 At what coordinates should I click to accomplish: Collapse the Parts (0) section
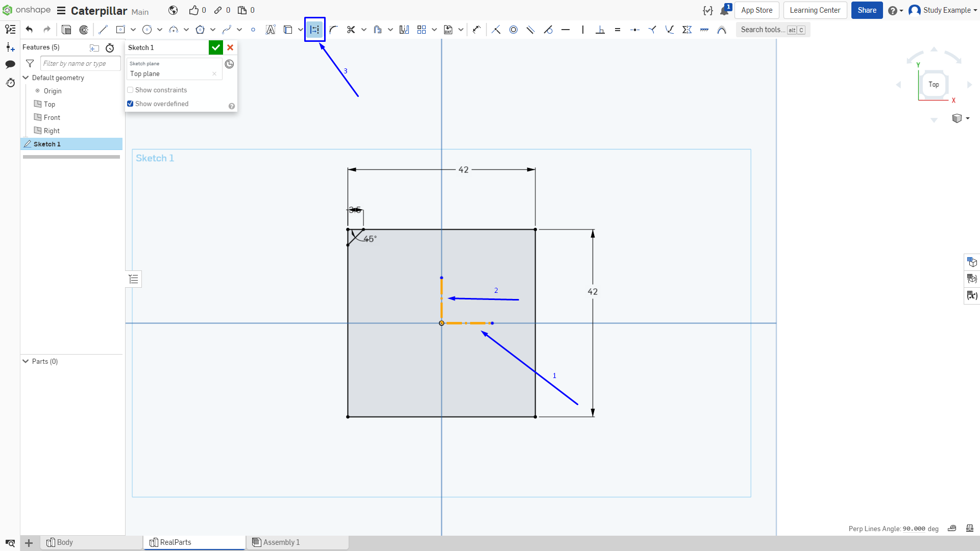point(26,361)
